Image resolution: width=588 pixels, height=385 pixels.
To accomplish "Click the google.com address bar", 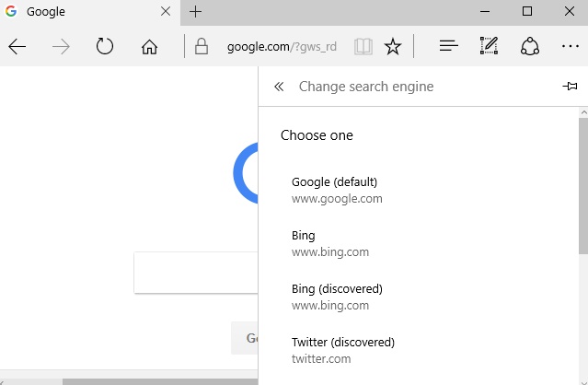I will [282, 47].
